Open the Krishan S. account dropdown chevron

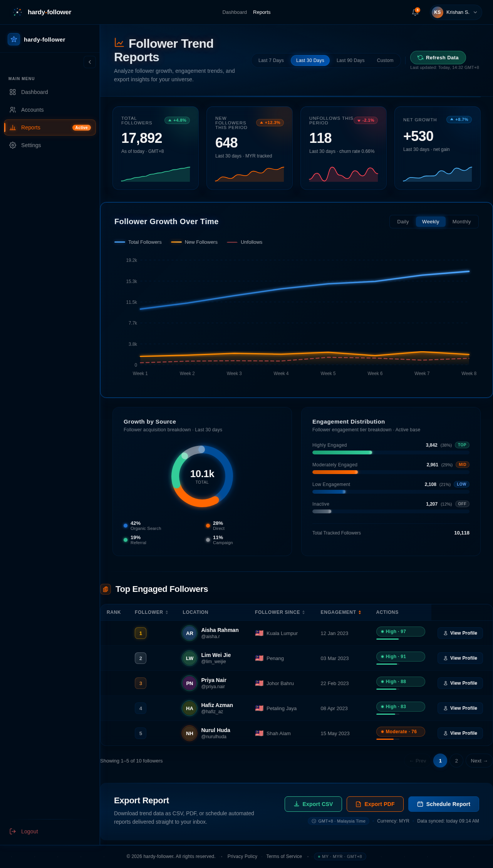[x=475, y=12]
